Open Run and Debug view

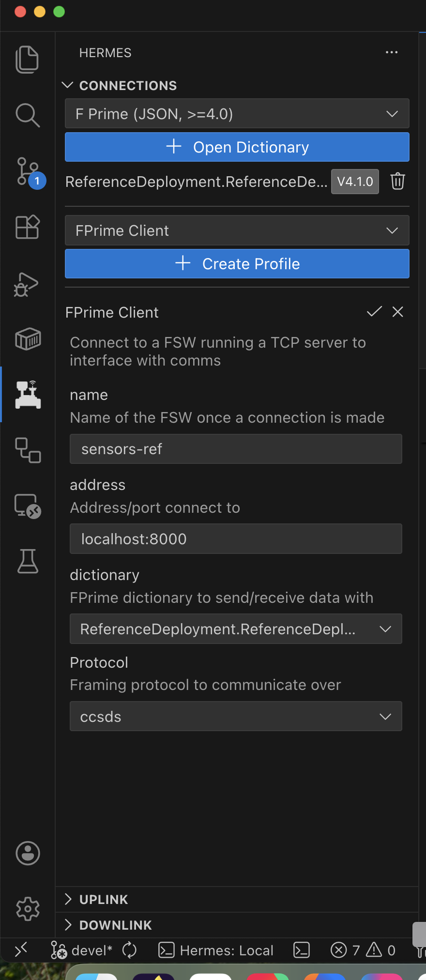(27, 284)
